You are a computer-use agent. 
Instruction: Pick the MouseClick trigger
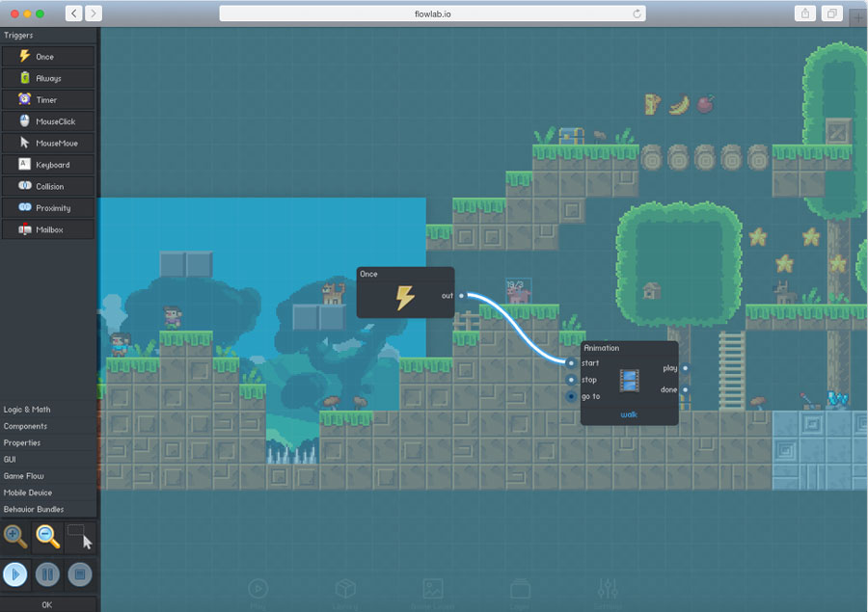tap(48, 121)
